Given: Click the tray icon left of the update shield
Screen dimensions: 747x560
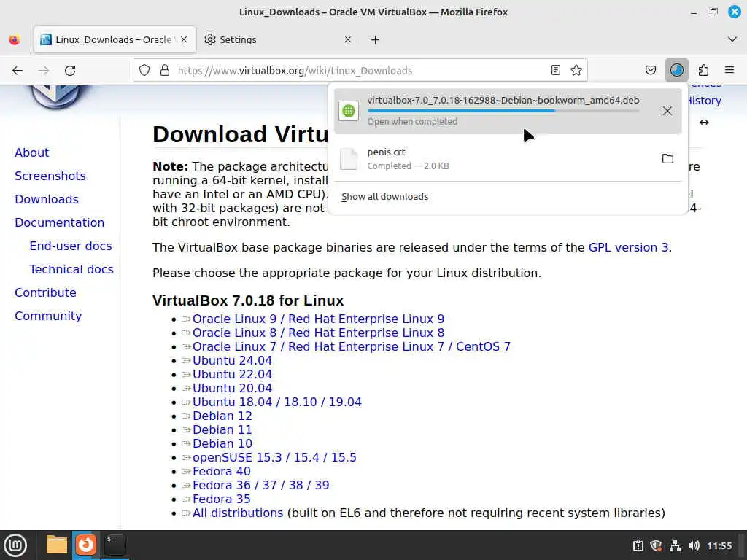Looking at the screenshot, I should pyautogui.click(x=638, y=545).
